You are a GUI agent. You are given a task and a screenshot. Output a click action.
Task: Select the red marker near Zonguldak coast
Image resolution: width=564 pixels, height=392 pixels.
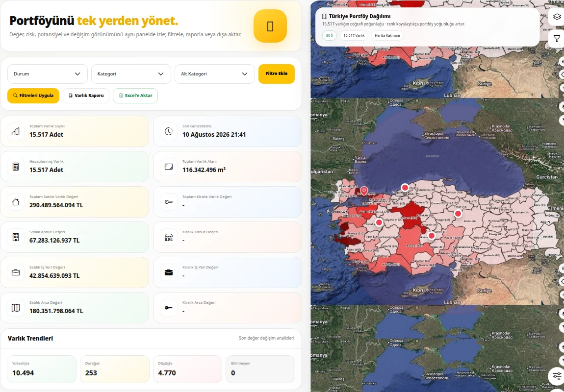(405, 188)
